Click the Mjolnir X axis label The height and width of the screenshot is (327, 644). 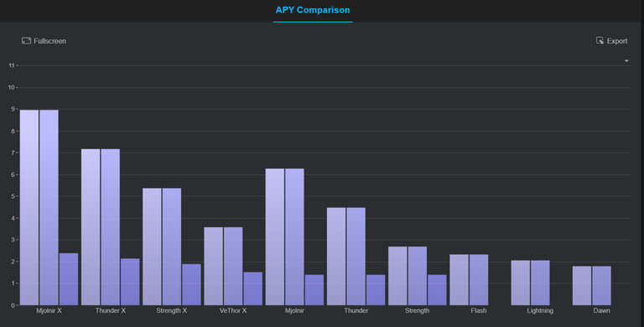pyautogui.click(x=49, y=310)
